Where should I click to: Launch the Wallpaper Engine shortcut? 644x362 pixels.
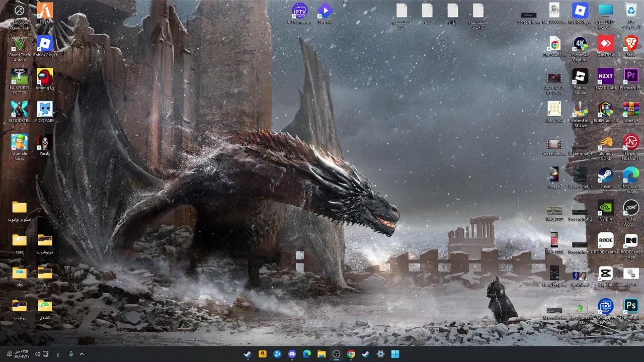606,312
